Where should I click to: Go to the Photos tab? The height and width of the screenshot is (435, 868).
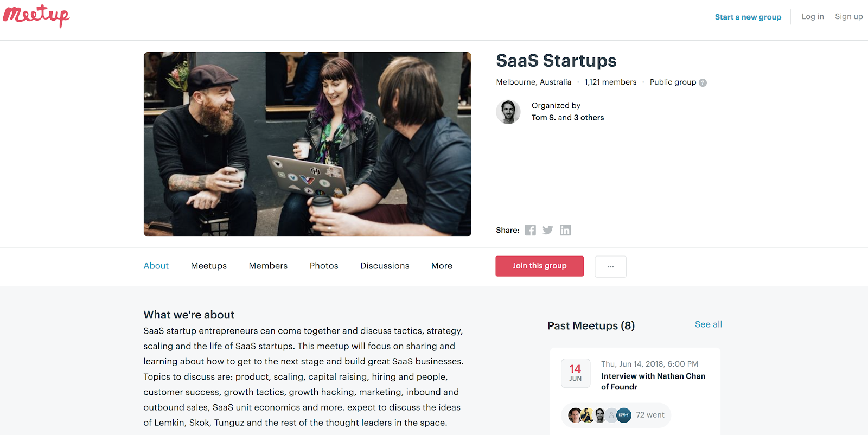[x=324, y=266]
